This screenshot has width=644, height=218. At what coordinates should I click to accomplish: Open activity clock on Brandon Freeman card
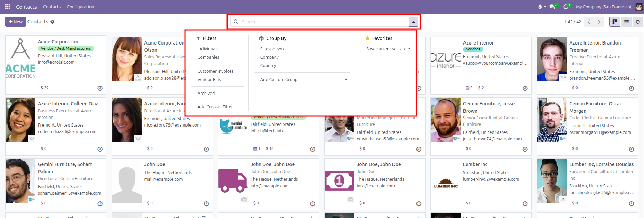(x=631, y=88)
